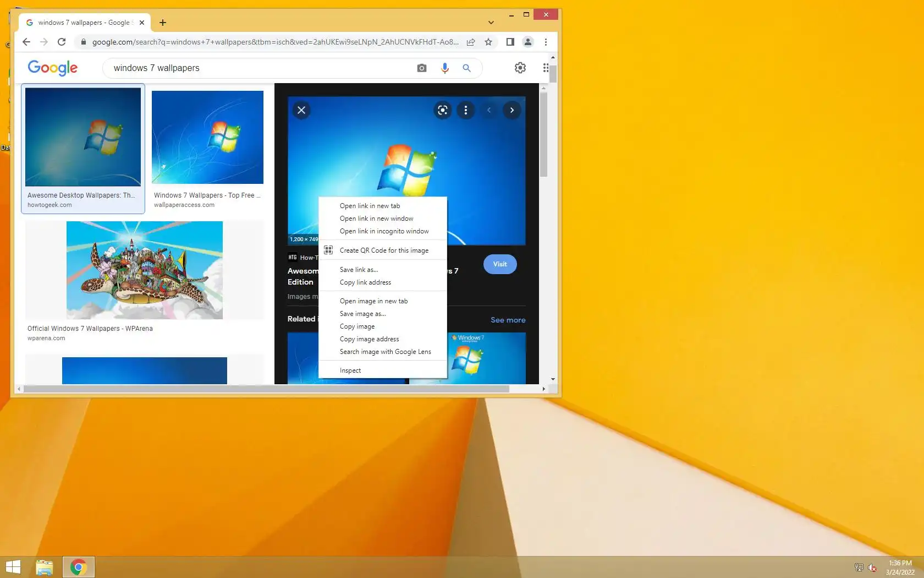Choose Open link in new window
Image resolution: width=924 pixels, height=578 pixels.
(383, 219)
